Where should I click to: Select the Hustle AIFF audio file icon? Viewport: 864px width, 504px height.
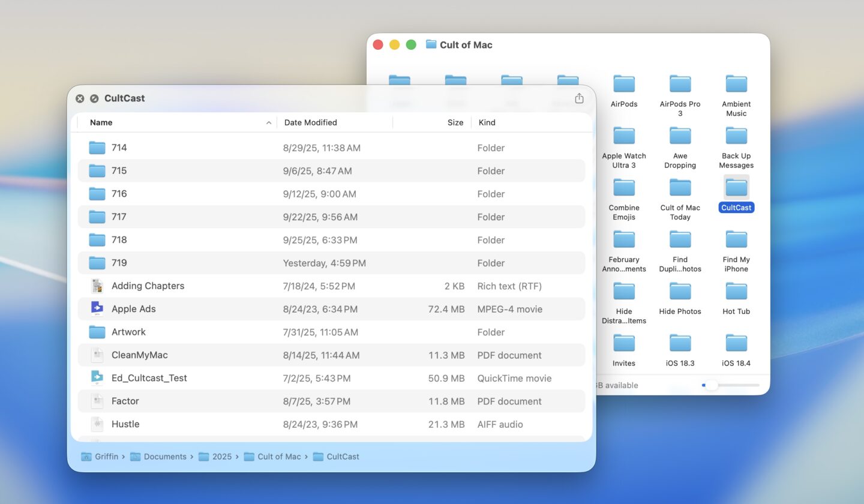click(x=97, y=424)
